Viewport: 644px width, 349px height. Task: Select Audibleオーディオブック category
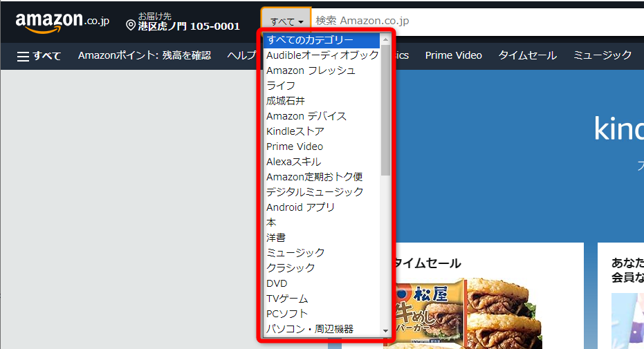coord(322,55)
